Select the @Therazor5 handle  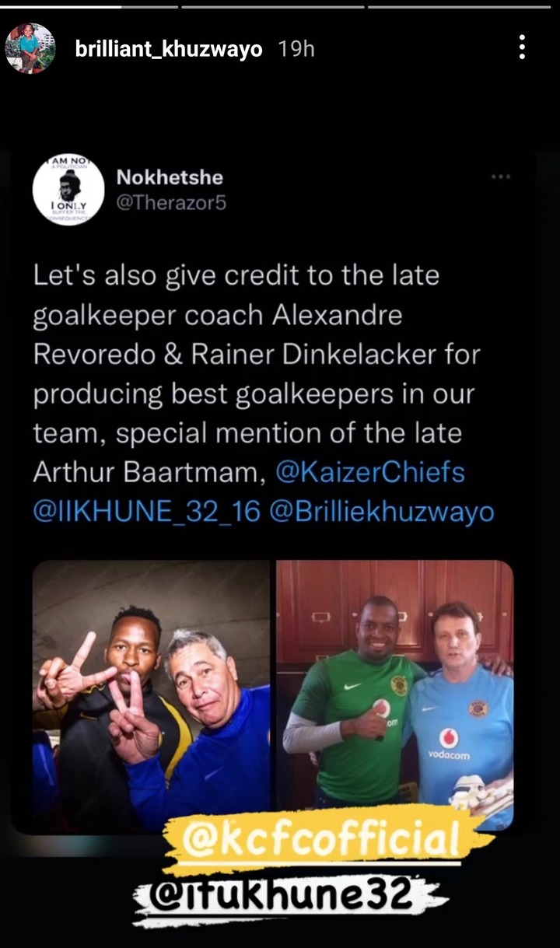171,203
